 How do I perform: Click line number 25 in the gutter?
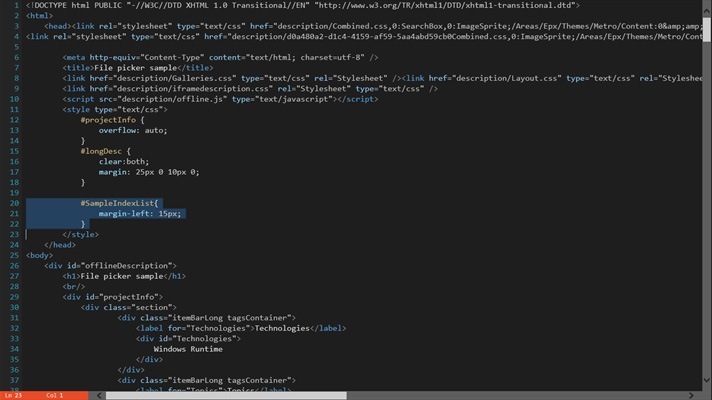pyautogui.click(x=15, y=255)
